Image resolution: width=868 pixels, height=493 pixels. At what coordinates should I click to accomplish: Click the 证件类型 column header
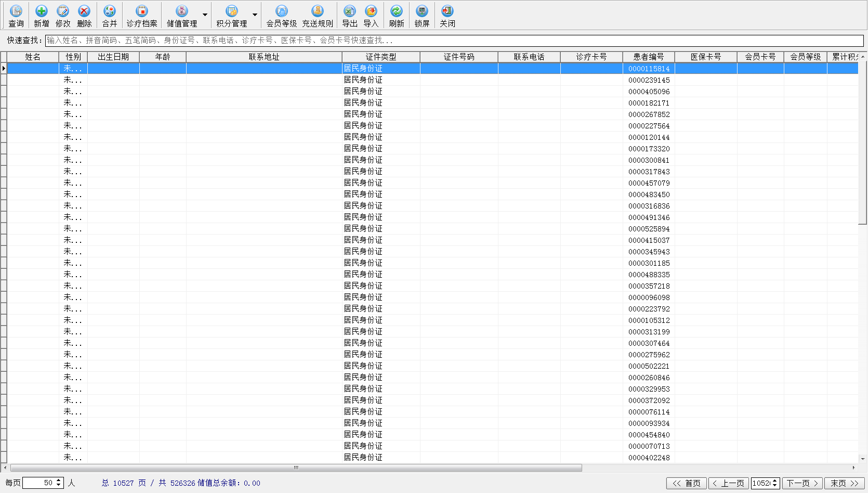(380, 57)
